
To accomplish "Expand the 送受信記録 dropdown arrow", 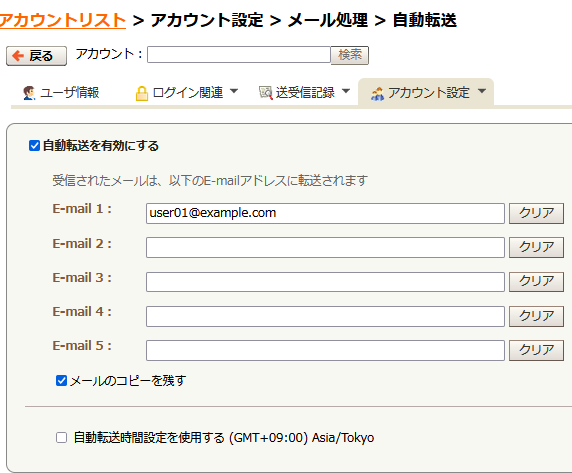I will coord(346,91).
